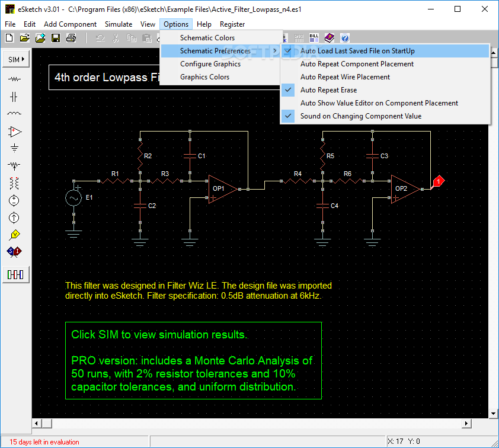499x448 pixels.
Task: Enable Auto Repeat Wire Placement
Action: [x=385, y=77]
